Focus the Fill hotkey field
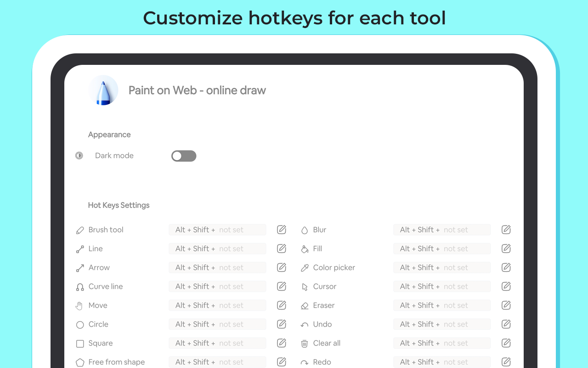Screen dimensions: 588x368 442,248
